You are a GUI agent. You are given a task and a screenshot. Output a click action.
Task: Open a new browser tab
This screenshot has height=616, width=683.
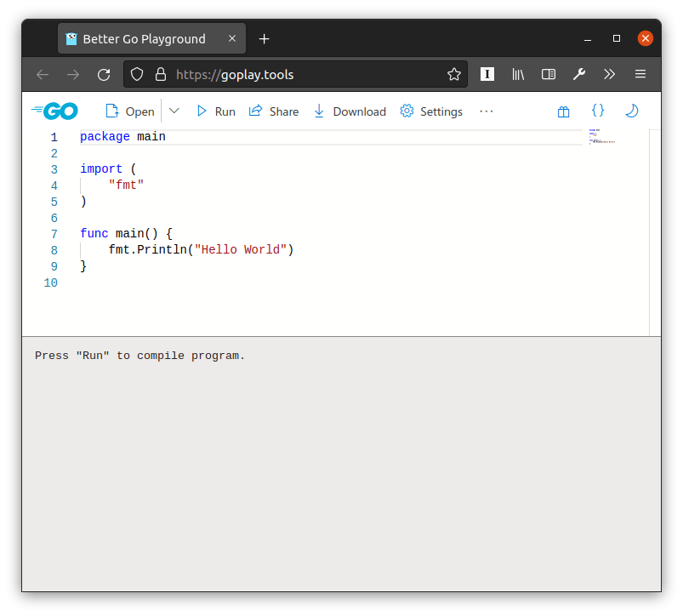[x=264, y=39]
